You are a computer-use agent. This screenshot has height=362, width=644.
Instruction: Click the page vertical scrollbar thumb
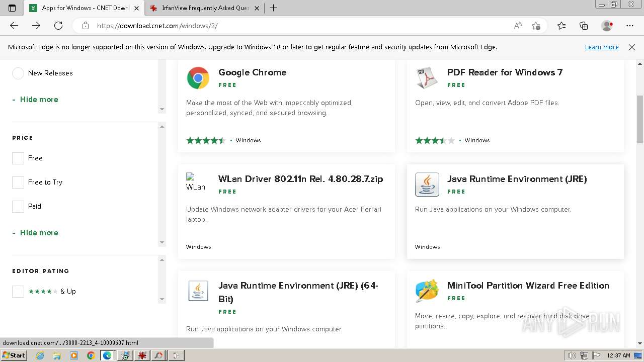click(x=640, y=119)
